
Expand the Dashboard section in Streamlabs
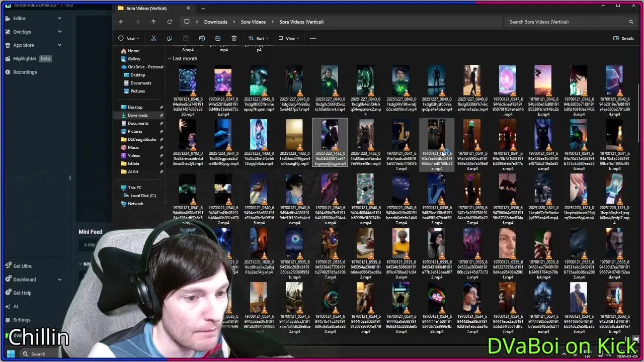[59, 280]
